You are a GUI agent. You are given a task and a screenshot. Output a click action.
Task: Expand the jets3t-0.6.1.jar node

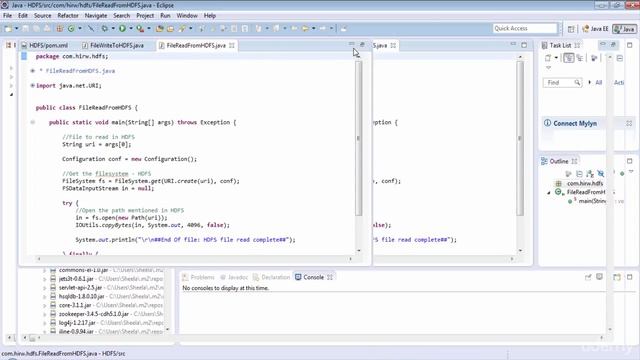[44, 279]
